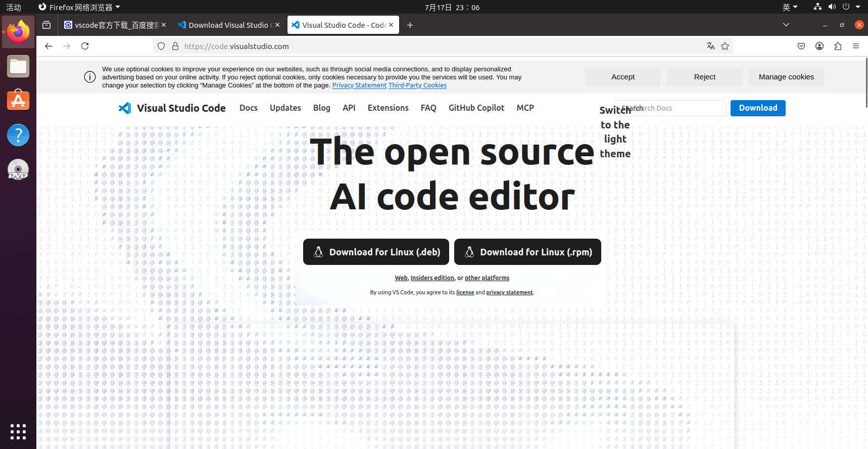868x449 pixels.
Task: Download for Linux (.rpm) button
Action: [x=527, y=252]
